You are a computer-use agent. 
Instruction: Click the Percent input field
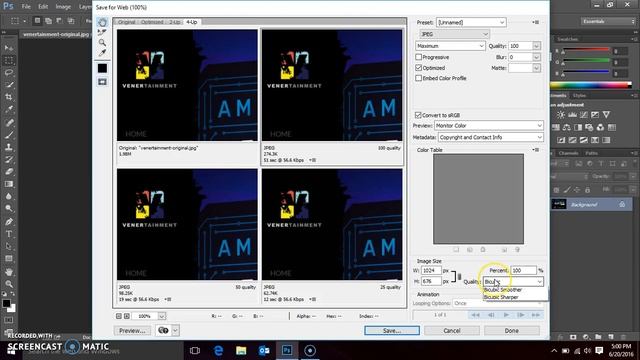pyautogui.click(x=524, y=270)
